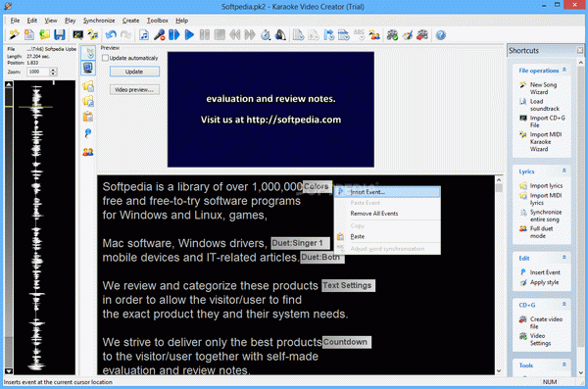
Task: Click the insert event pin icon in side strip
Action: point(88,133)
